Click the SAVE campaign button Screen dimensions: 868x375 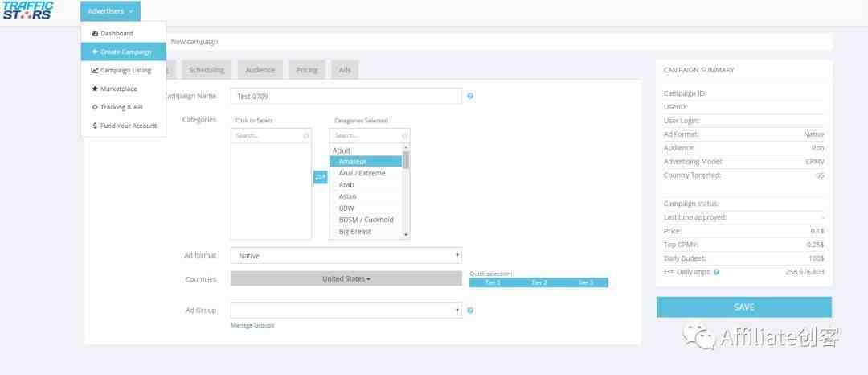744,307
